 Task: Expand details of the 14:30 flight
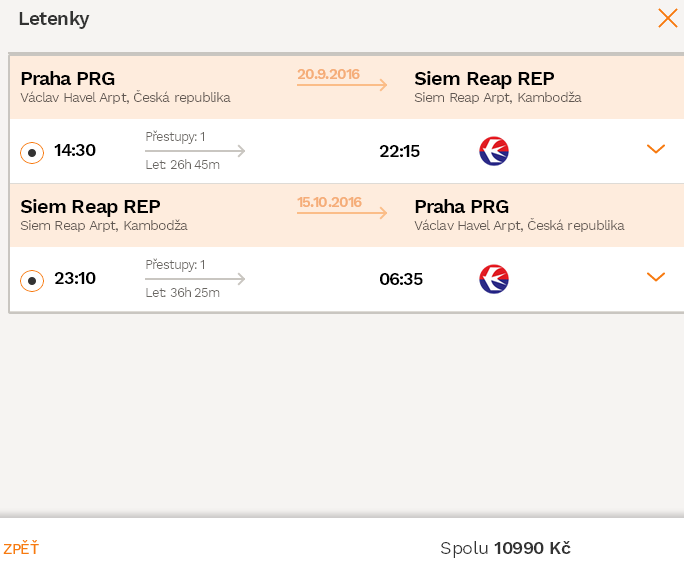[x=655, y=149]
